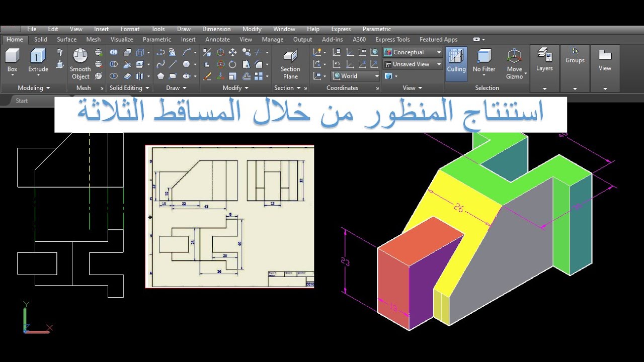Viewport: 644px width, 362px height.
Task: Click the Match Properties brush icon
Action: click(x=207, y=76)
